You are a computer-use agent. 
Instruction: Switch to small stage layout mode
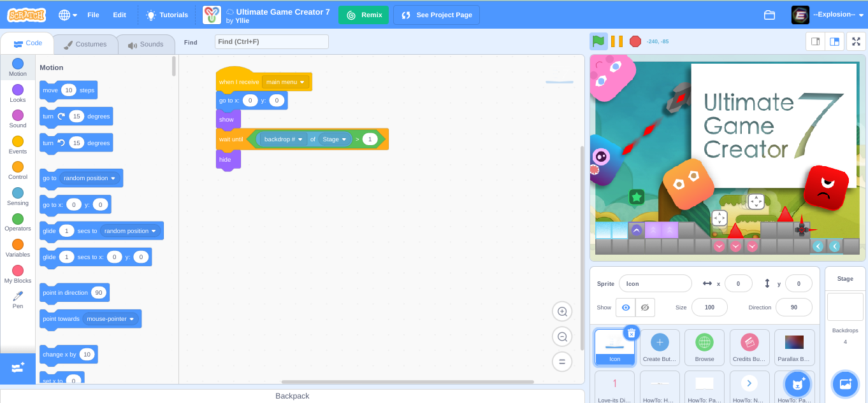[814, 41]
